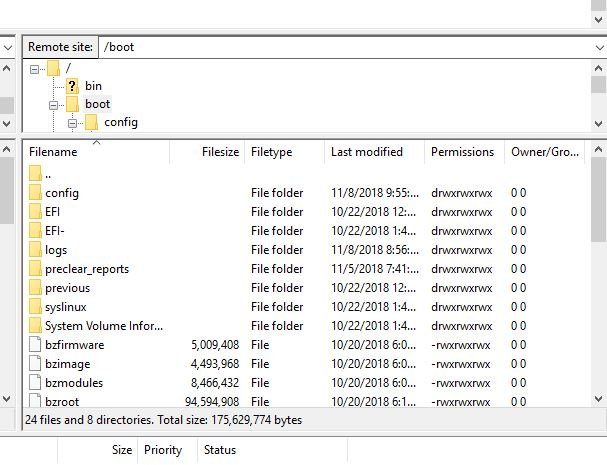The image size is (607, 465).
Task: Click into the Remote site path field
Action: (x=345, y=47)
